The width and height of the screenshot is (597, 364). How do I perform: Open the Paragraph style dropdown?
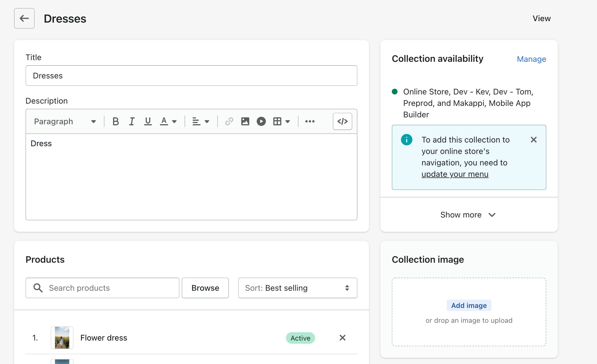pyautogui.click(x=65, y=121)
